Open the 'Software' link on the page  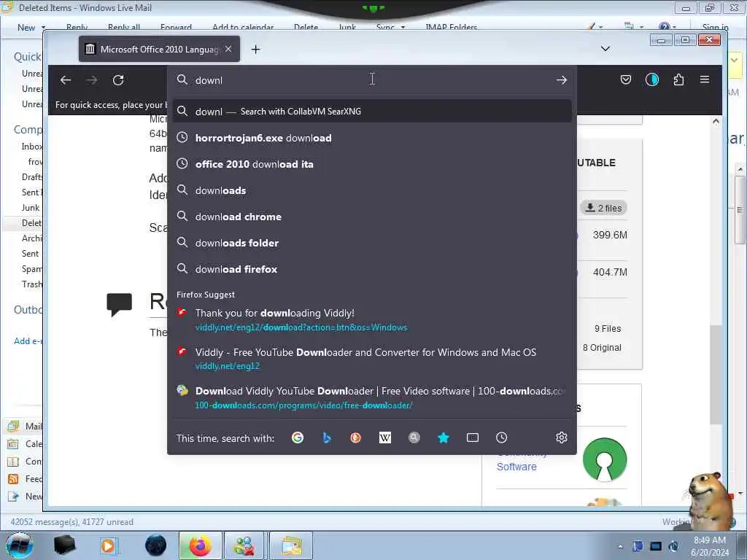click(x=516, y=467)
